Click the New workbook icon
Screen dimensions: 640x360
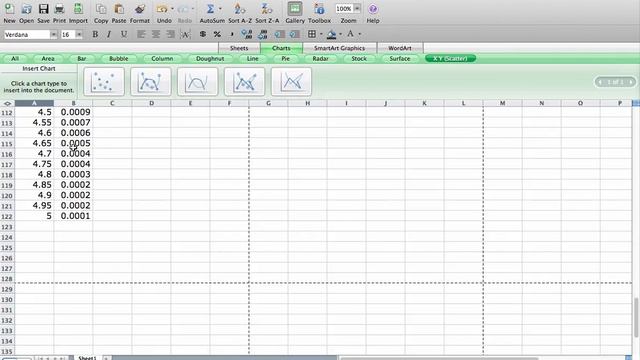coord(9,9)
